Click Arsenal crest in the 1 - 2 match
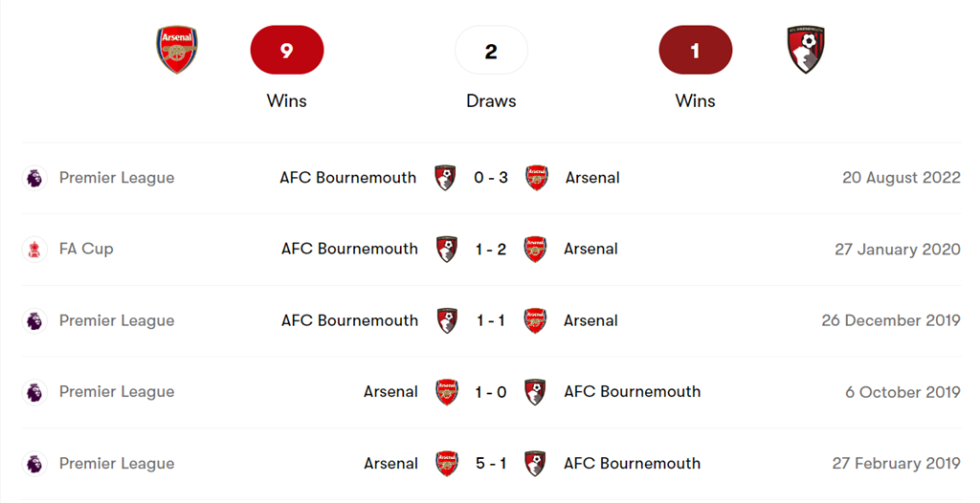The width and height of the screenshot is (980, 503). click(535, 249)
